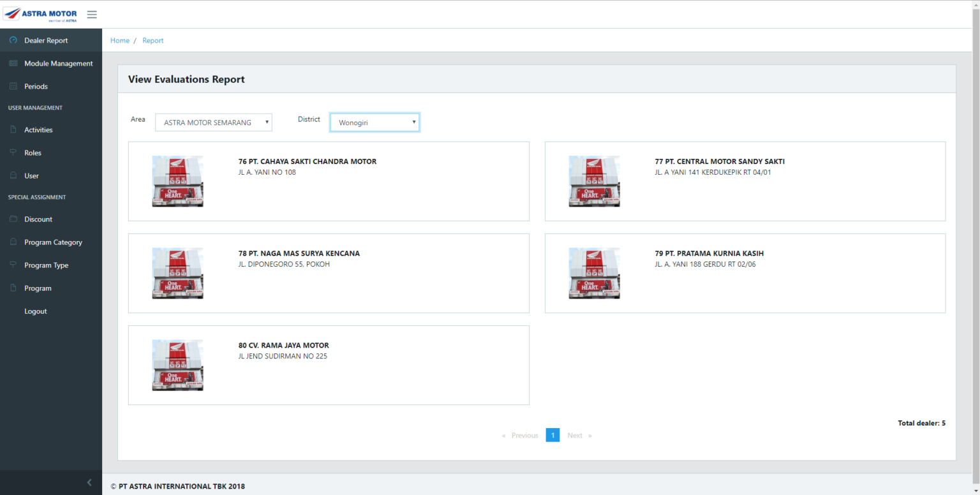980x495 pixels.
Task: Open the Activities menu item
Action: (38, 129)
